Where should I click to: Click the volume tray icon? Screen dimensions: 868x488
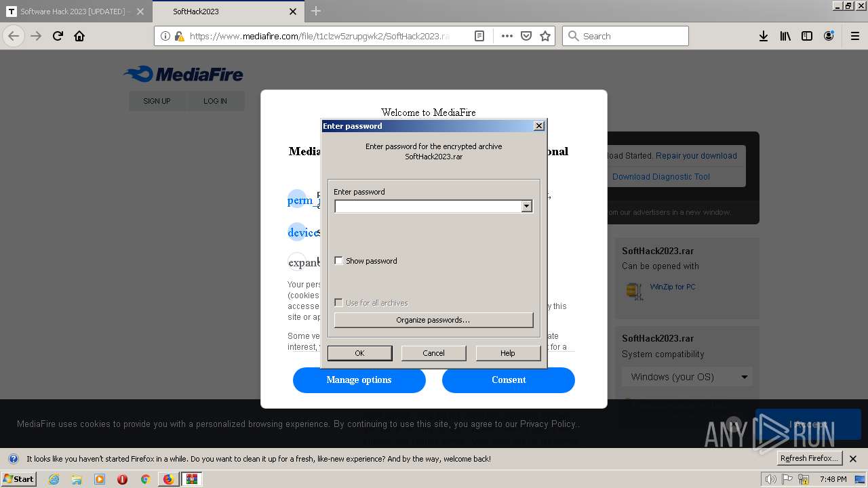tap(771, 479)
